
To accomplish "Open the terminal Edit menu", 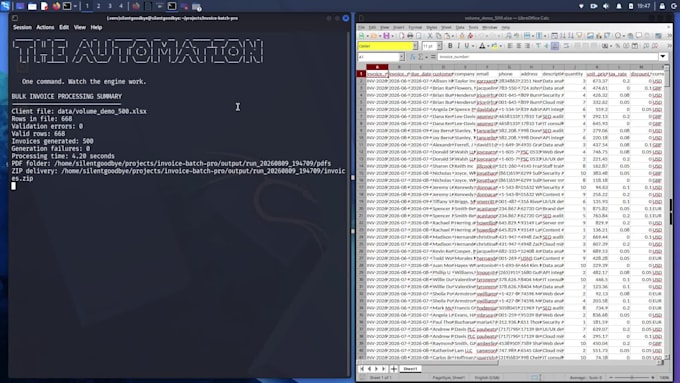I will click(x=64, y=27).
